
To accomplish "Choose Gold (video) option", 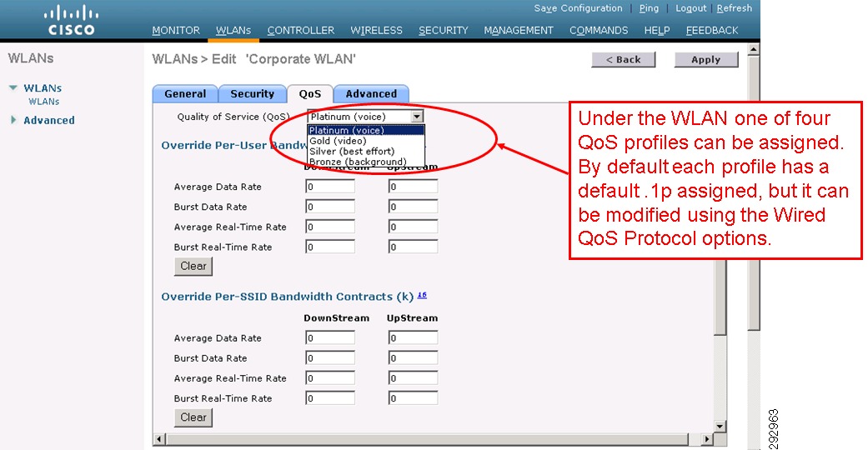I will click(x=366, y=141).
